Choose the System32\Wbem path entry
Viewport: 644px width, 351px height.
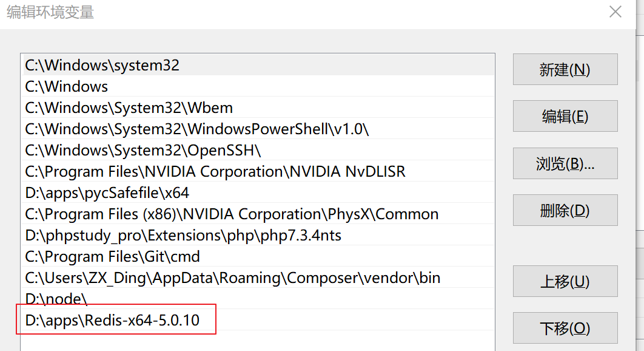click(x=129, y=108)
